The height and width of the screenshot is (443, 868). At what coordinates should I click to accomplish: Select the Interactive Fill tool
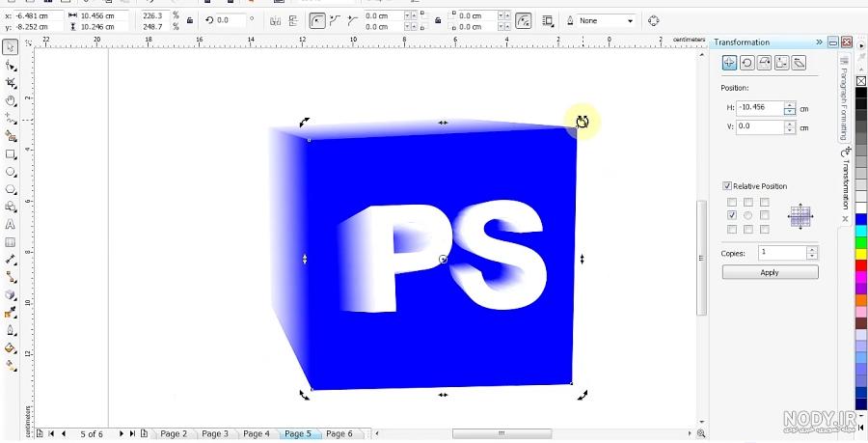coord(10,366)
